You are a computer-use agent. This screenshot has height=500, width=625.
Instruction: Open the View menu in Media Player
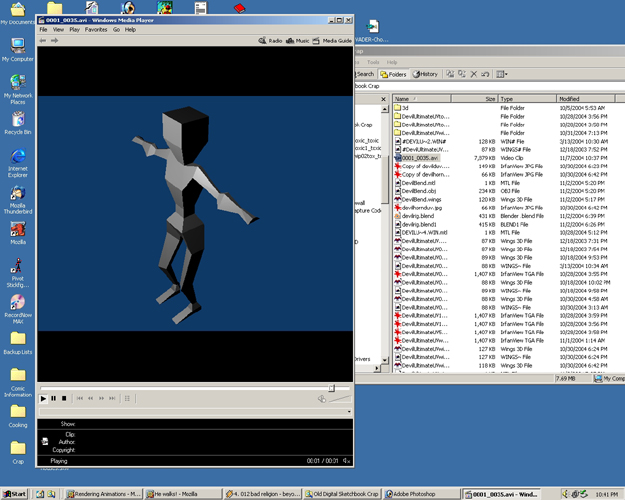[58, 30]
